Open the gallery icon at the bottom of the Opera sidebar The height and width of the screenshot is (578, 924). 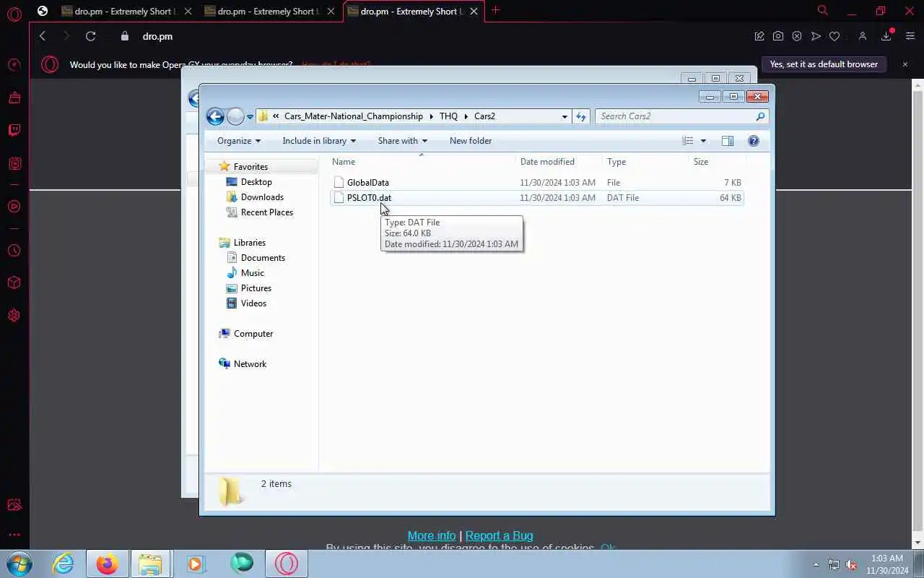14,505
